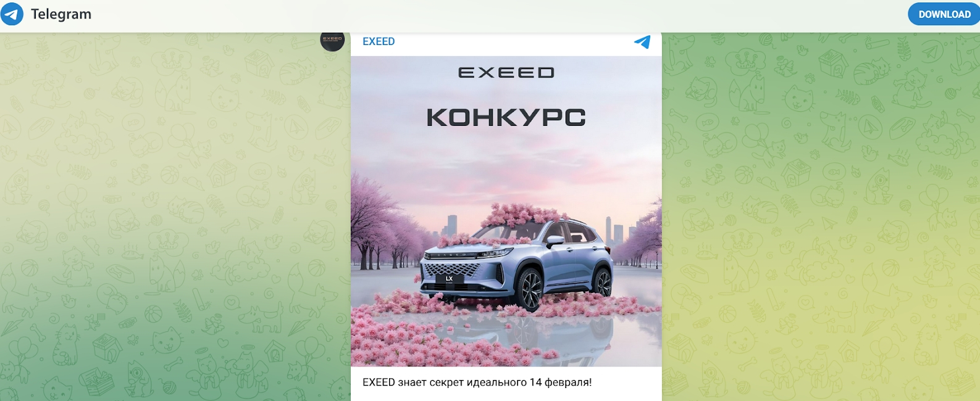The height and width of the screenshot is (401, 980).
Task: Click the EXEED wordmark inside the image
Action: click(506, 73)
